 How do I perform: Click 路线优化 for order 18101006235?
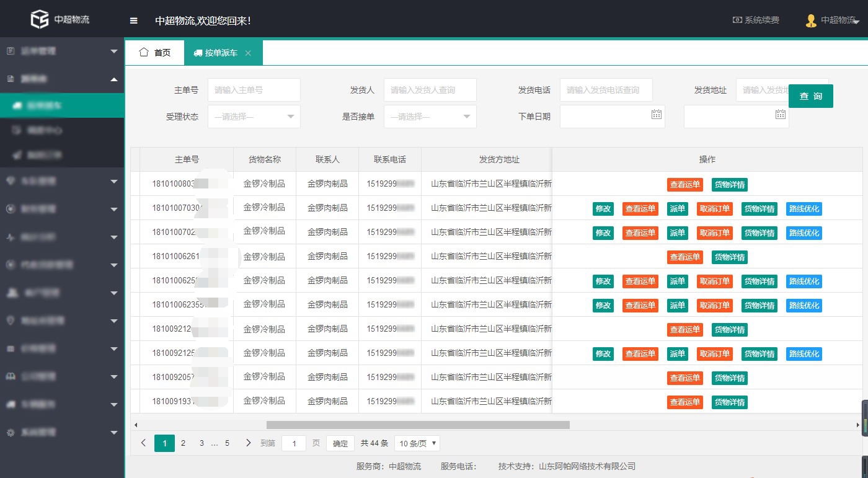click(x=804, y=306)
